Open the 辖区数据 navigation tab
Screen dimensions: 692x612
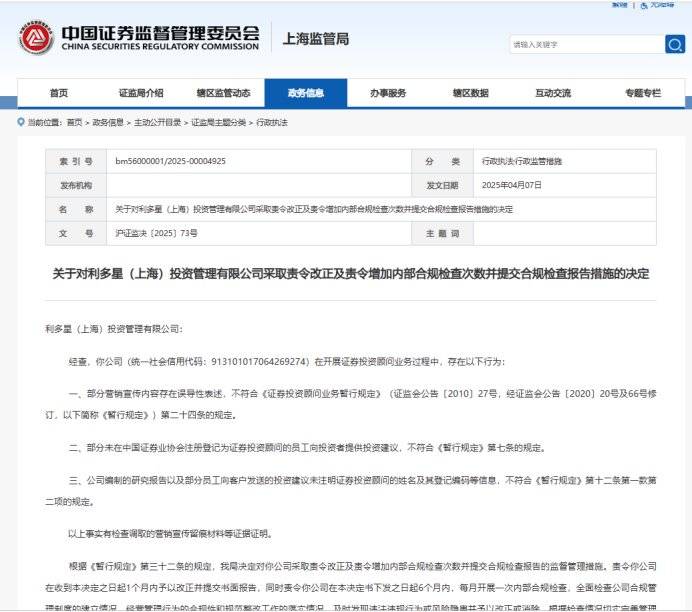[470, 93]
